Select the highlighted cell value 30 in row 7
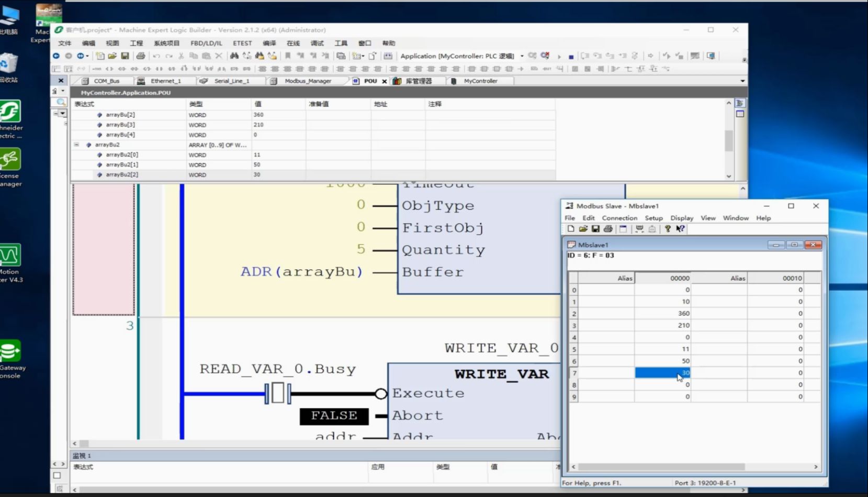This screenshot has height=497, width=868. click(662, 373)
